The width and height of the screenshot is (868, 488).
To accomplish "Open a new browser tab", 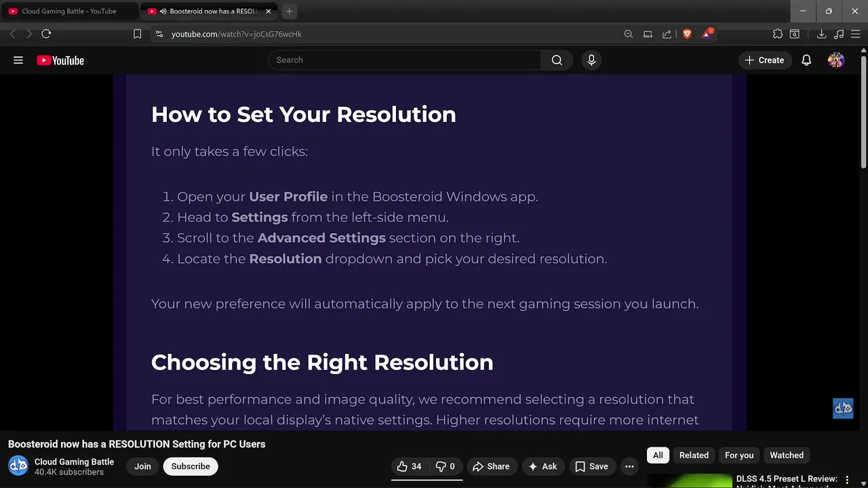I will click(x=290, y=12).
